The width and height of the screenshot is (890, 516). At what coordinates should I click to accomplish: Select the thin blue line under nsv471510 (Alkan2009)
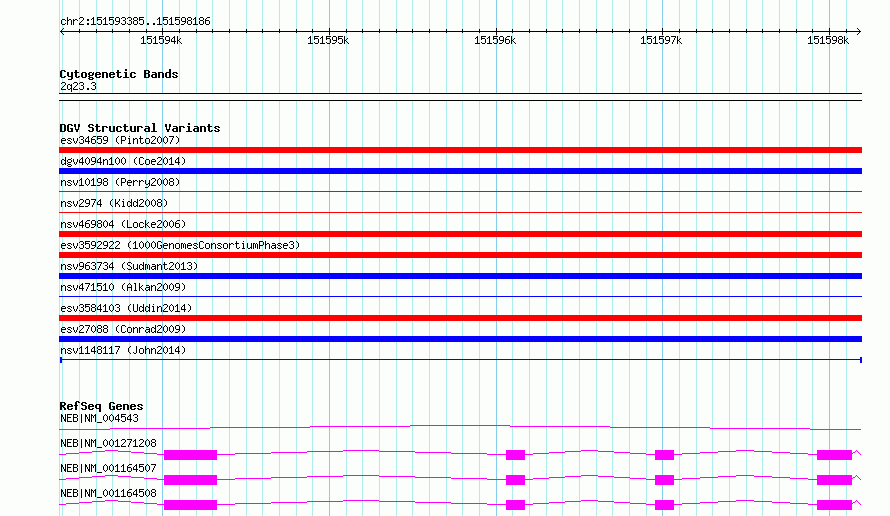[x=460, y=296]
